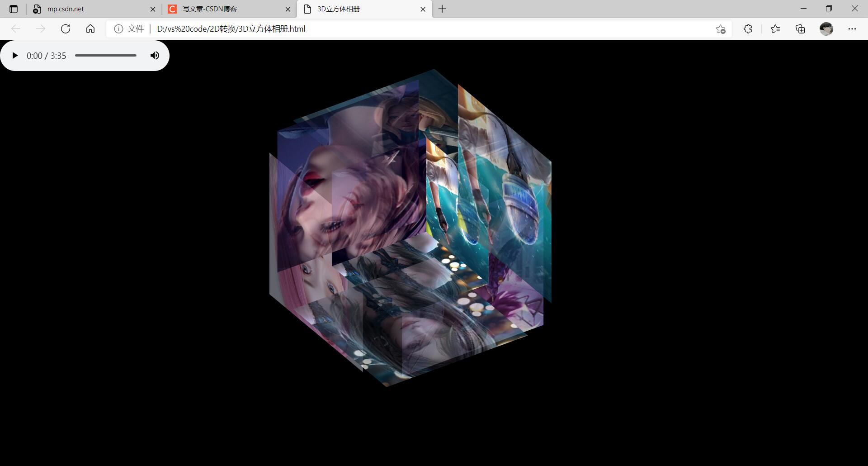Open Settings and more menu
The width and height of the screenshot is (868, 466).
click(852, 29)
